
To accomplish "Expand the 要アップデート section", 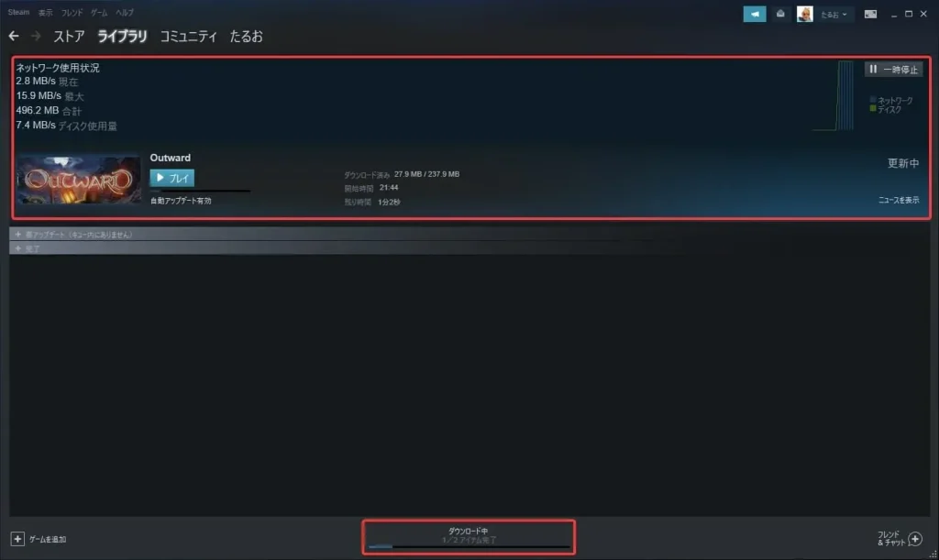I will (73, 235).
